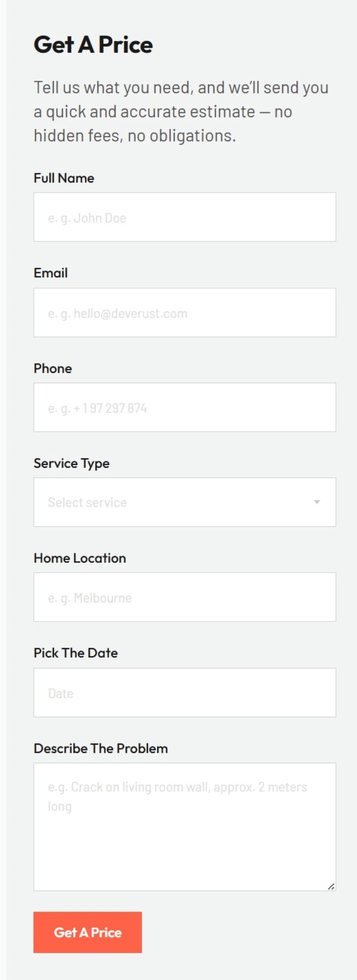The height and width of the screenshot is (980, 357).
Task: Click the Pick The Date label
Action: click(75, 653)
